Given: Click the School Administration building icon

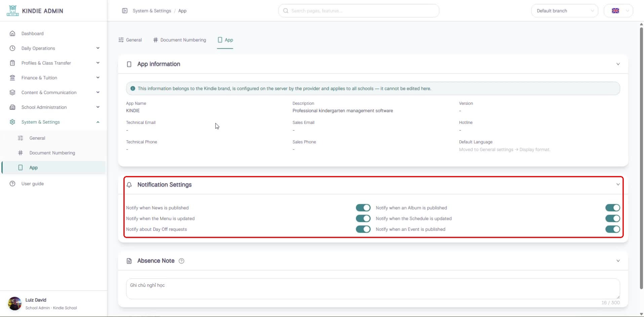Looking at the screenshot, I should pyautogui.click(x=12, y=107).
